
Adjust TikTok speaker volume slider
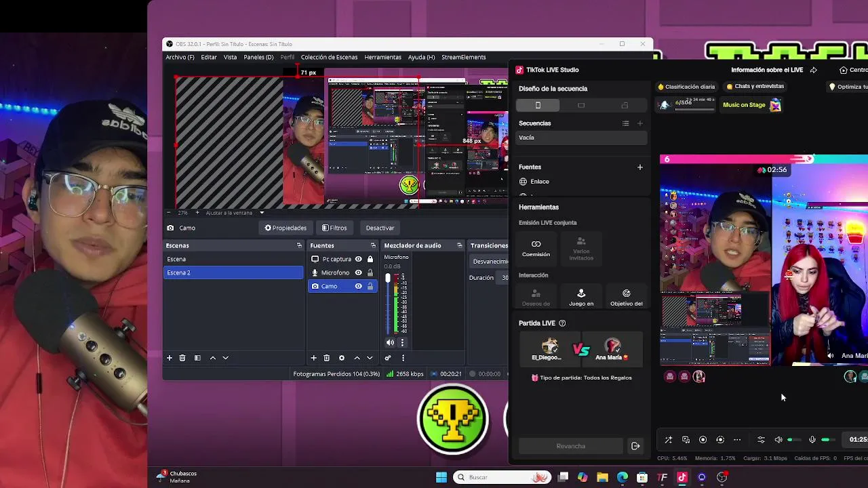794,440
